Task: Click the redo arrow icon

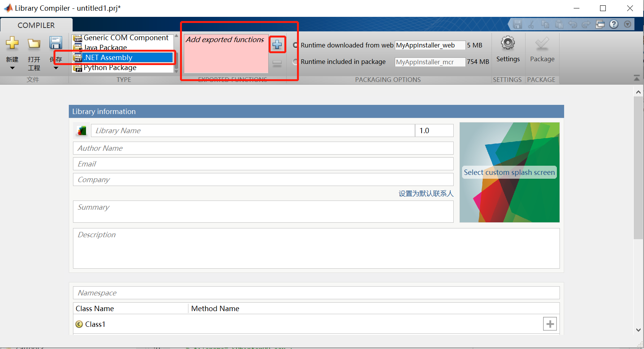Action: (x=586, y=24)
